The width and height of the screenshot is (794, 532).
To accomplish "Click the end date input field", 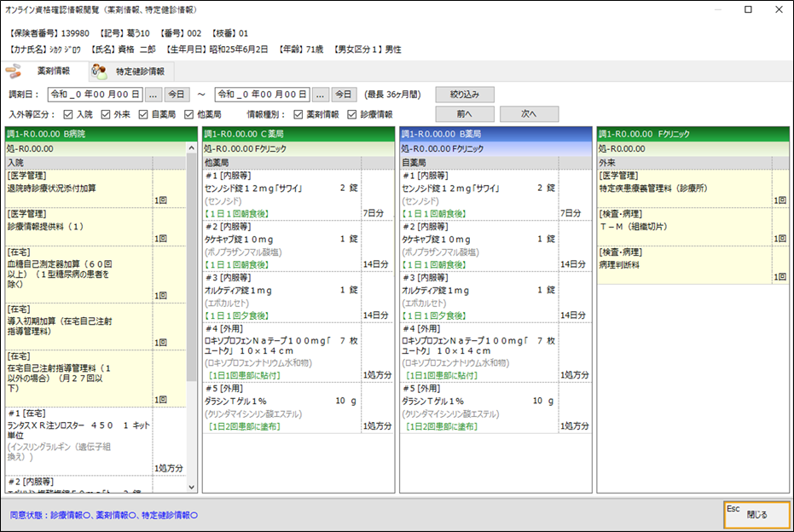I will click(x=263, y=94).
